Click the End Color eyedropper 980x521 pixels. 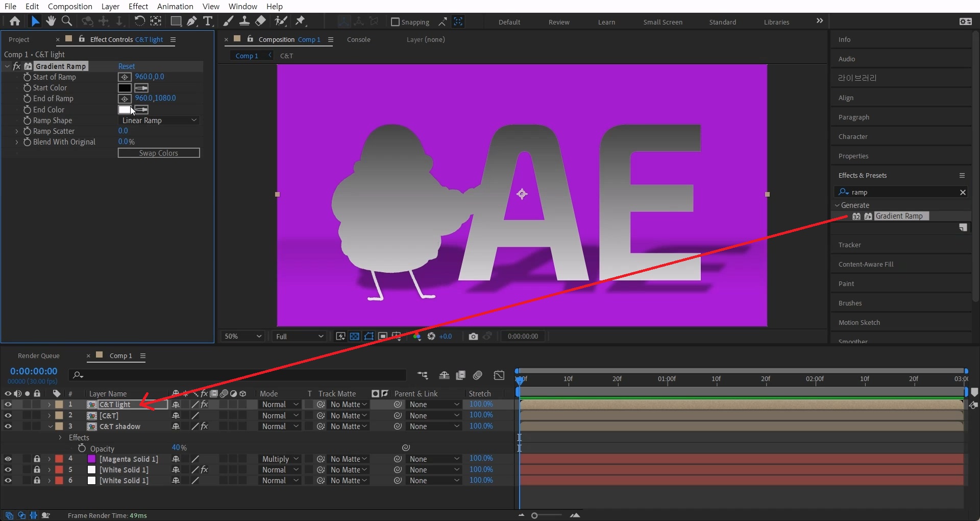tap(141, 109)
